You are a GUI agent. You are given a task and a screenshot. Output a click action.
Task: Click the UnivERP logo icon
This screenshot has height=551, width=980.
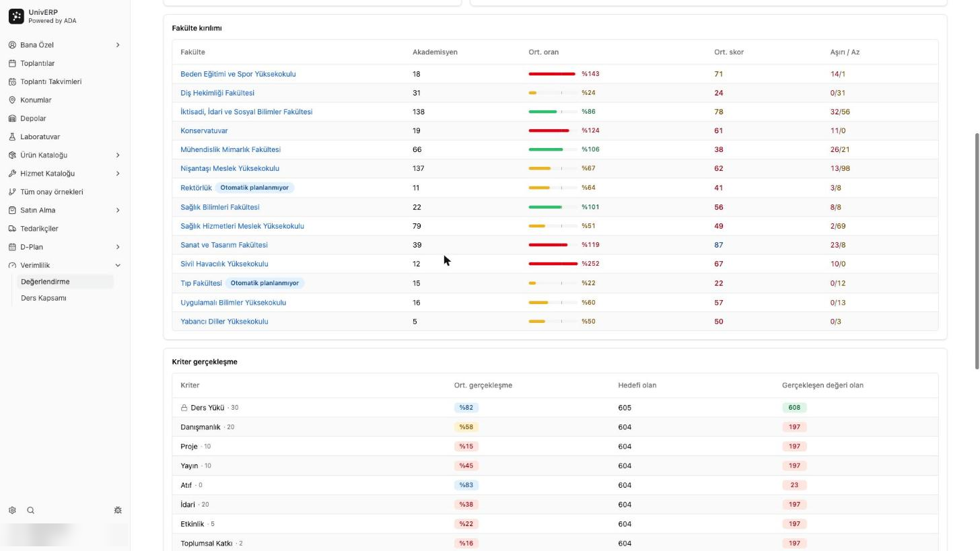click(x=16, y=16)
